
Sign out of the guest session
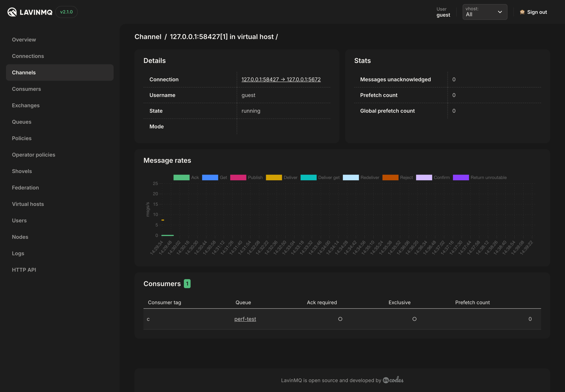537,12
